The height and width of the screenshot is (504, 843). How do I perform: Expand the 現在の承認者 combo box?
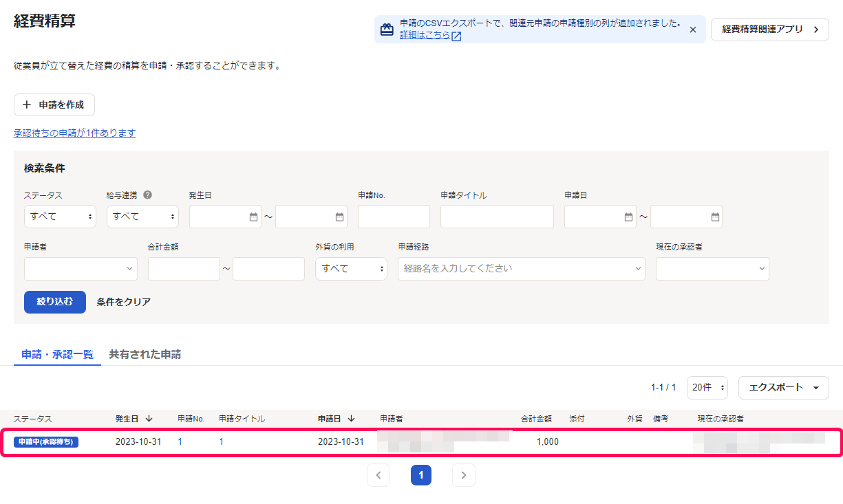[x=712, y=269]
